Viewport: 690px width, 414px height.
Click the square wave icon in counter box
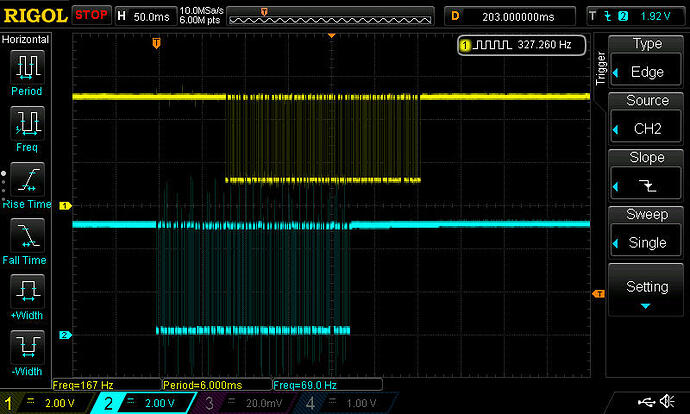click(493, 45)
